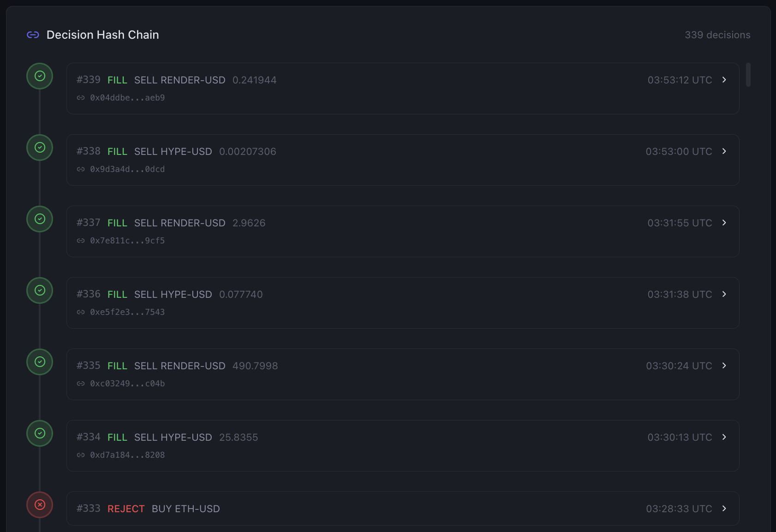
Task: Expand the rejected decision #333 entry chevron
Action: point(724,508)
